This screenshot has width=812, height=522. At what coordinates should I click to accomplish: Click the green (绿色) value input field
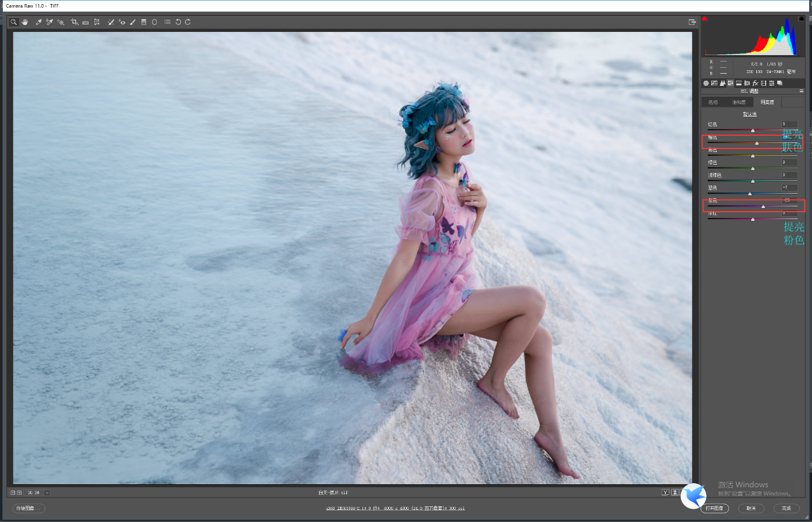click(789, 162)
